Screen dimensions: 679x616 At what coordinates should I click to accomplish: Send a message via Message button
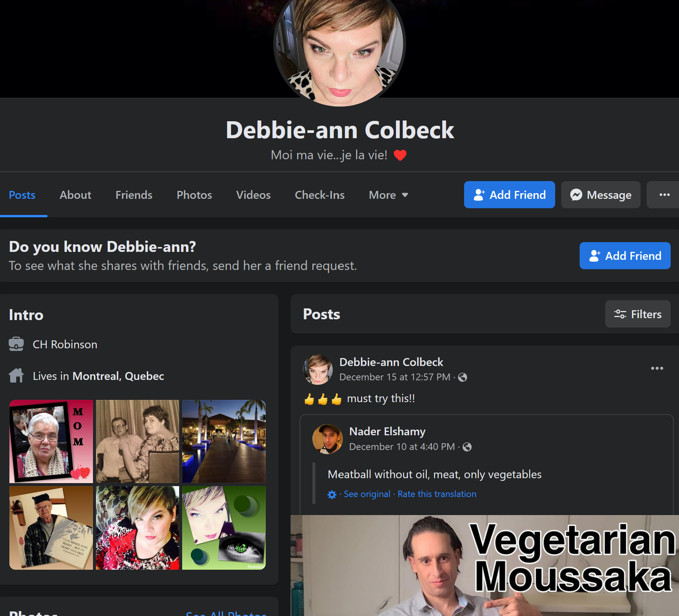coord(601,195)
